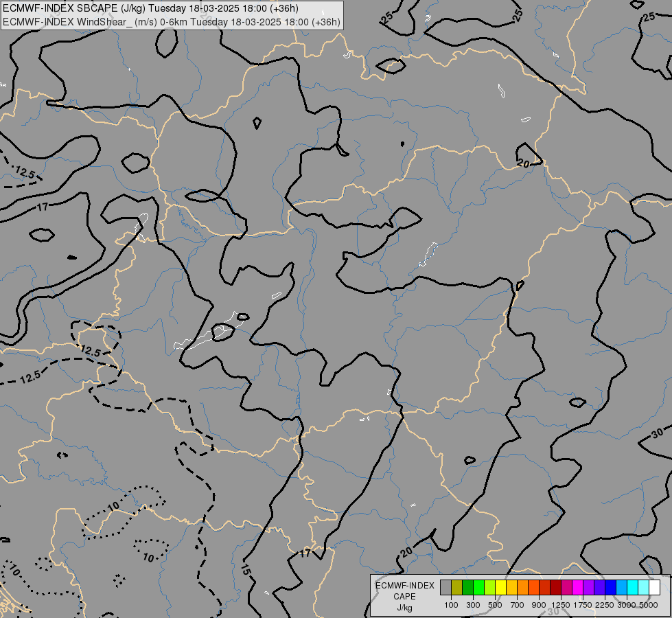672x618 pixels.
Task: Select the 1250 legend scale value
Action: coord(561,605)
